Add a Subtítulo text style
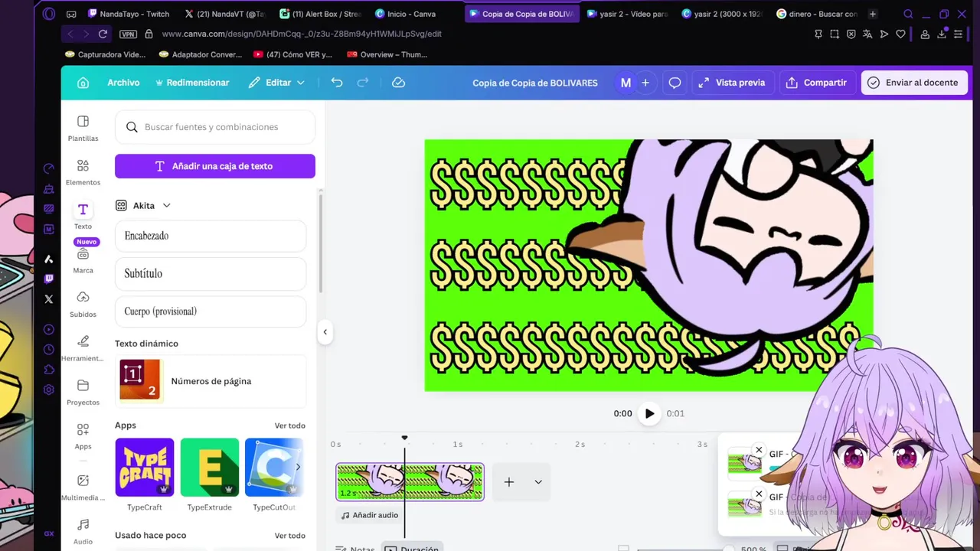Screen dimensions: 980x551 [211, 273]
